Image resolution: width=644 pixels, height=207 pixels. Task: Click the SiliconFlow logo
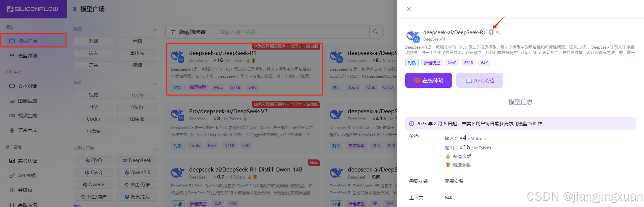[x=33, y=9]
